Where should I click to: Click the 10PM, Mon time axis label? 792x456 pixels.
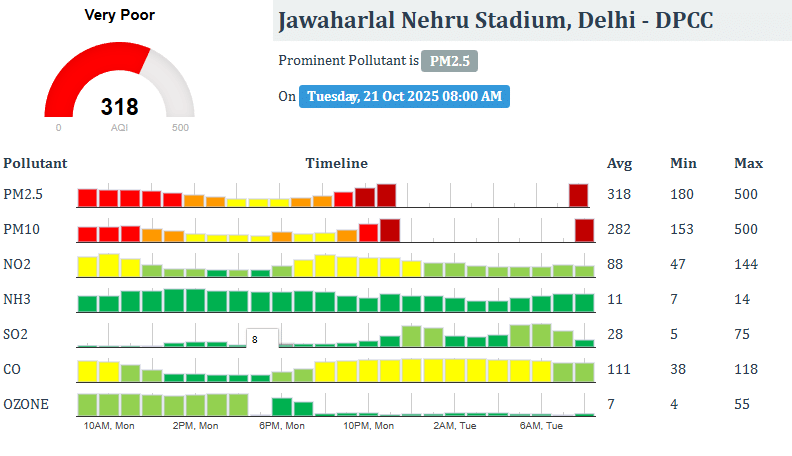coord(371,426)
